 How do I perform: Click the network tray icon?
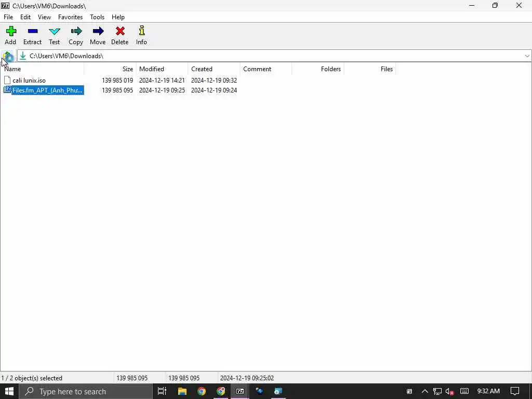[x=437, y=392]
